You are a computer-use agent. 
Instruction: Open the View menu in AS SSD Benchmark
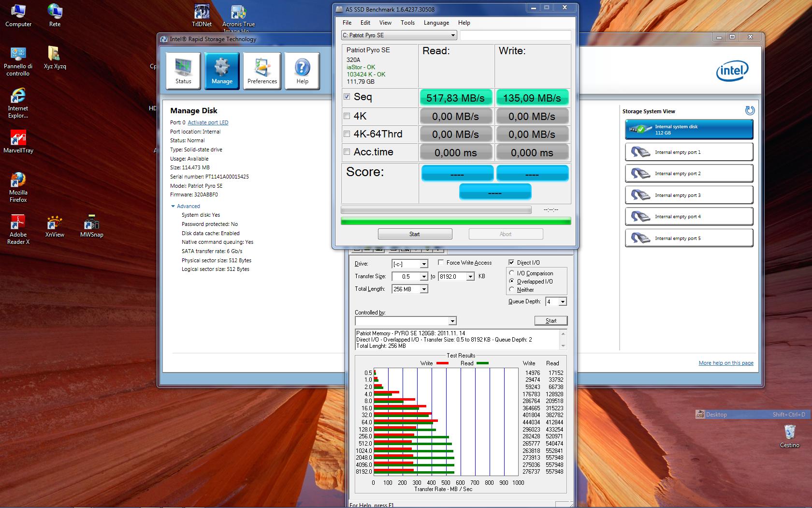(x=385, y=23)
